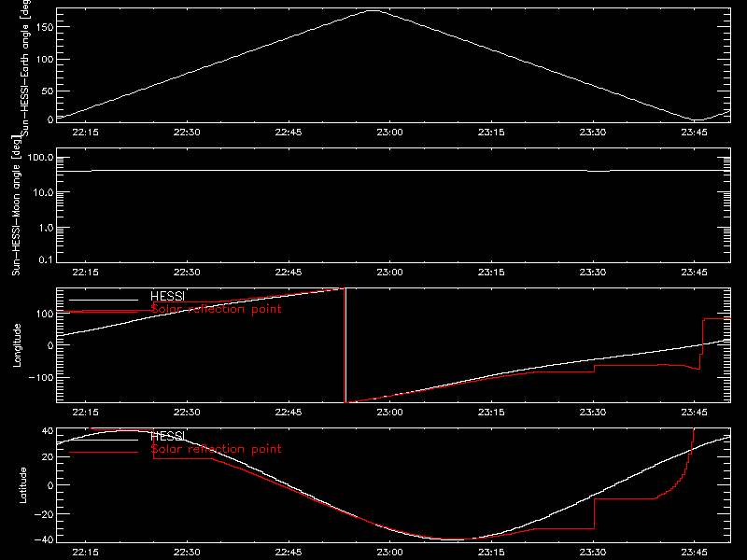Click the 20 tick on the Latitude axis
The height and width of the screenshot is (560, 747).
(x=48, y=457)
